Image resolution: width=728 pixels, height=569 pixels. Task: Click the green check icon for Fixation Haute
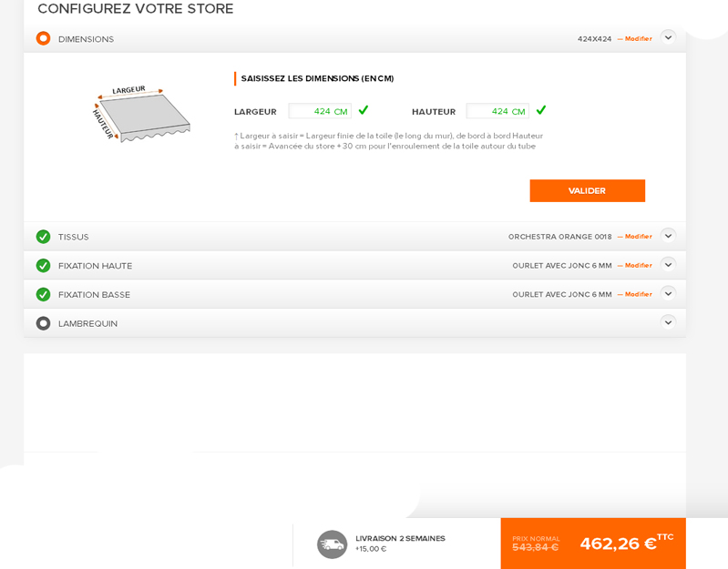click(43, 266)
